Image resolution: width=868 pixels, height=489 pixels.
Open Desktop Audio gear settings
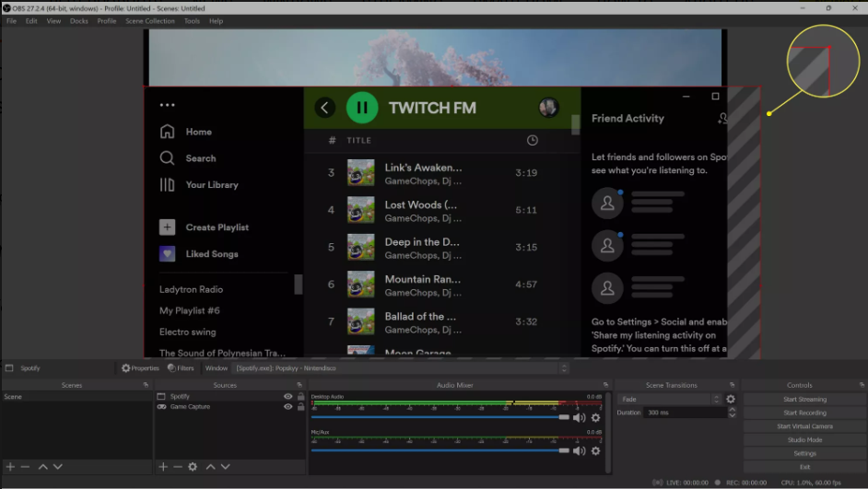tap(595, 418)
